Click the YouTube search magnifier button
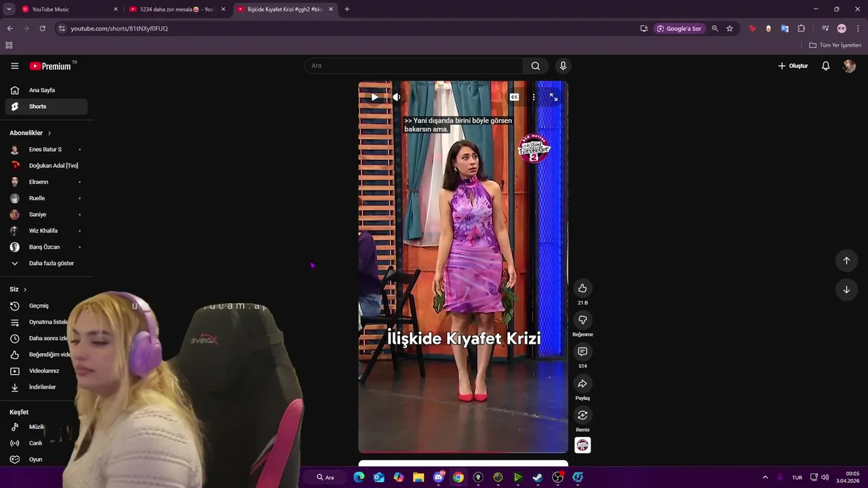868x488 pixels. point(536,66)
